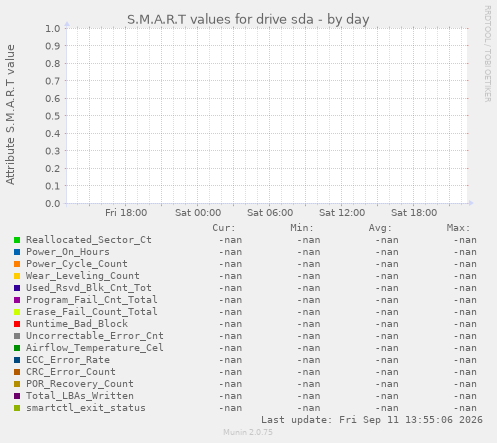
Task: Click the Munin 2.0.75 version text
Action: click(248, 432)
